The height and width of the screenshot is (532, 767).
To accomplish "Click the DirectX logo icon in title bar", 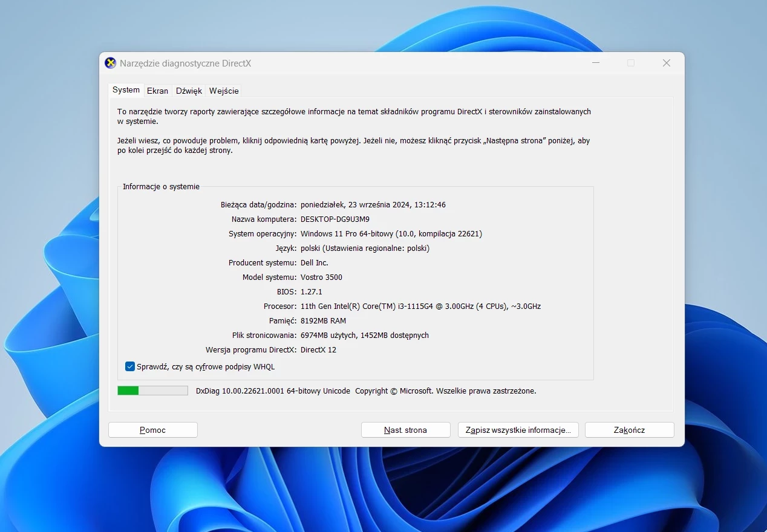I will click(x=110, y=63).
